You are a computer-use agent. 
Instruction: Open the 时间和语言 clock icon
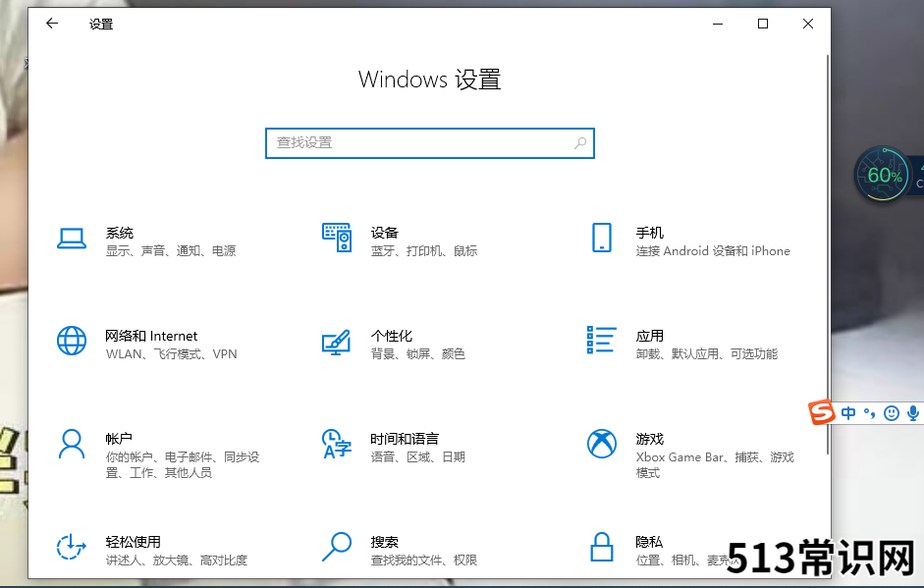pyautogui.click(x=337, y=444)
